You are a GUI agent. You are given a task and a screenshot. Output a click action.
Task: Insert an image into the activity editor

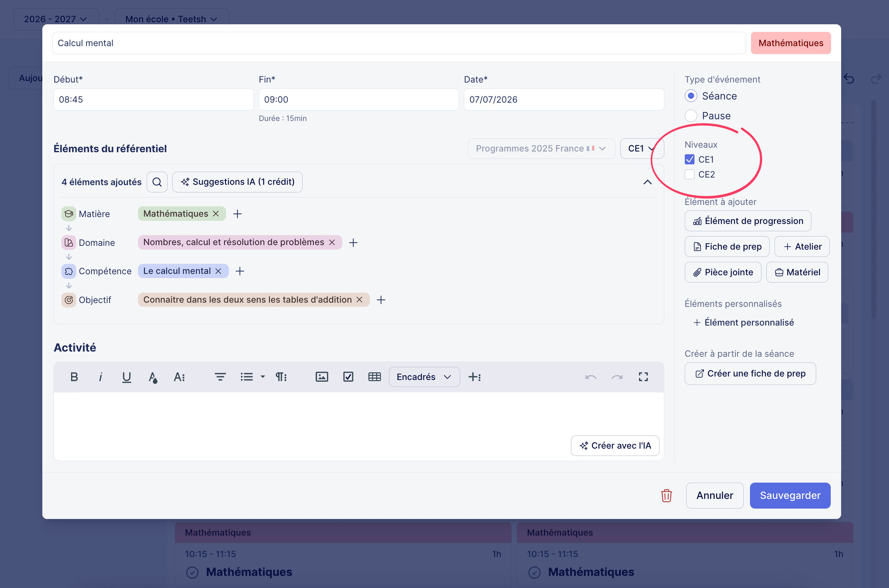pos(322,377)
